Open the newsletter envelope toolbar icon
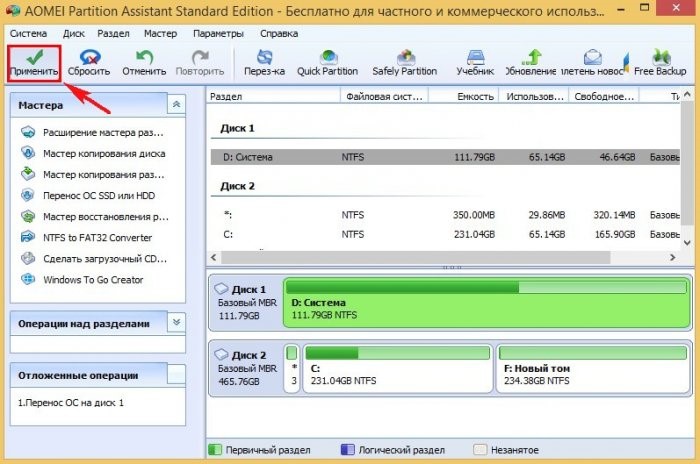 pos(592,57)
